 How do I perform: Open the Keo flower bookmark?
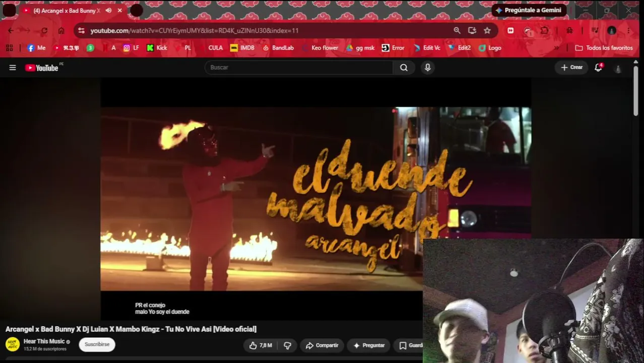click(320, 48)
